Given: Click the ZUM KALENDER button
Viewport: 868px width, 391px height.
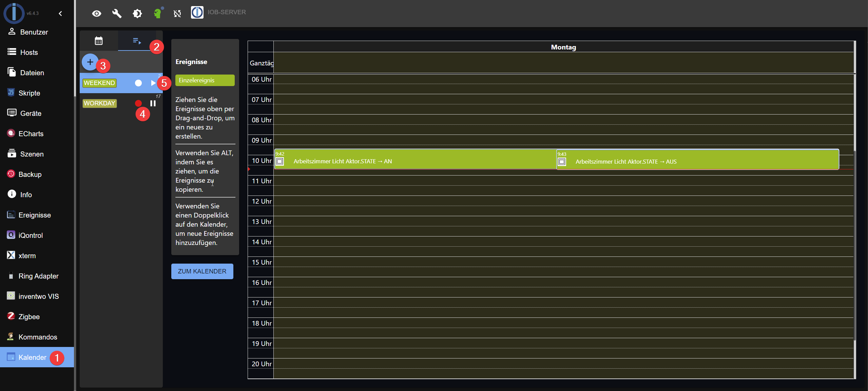Looking at the screenshot, I should click(202, 271).
